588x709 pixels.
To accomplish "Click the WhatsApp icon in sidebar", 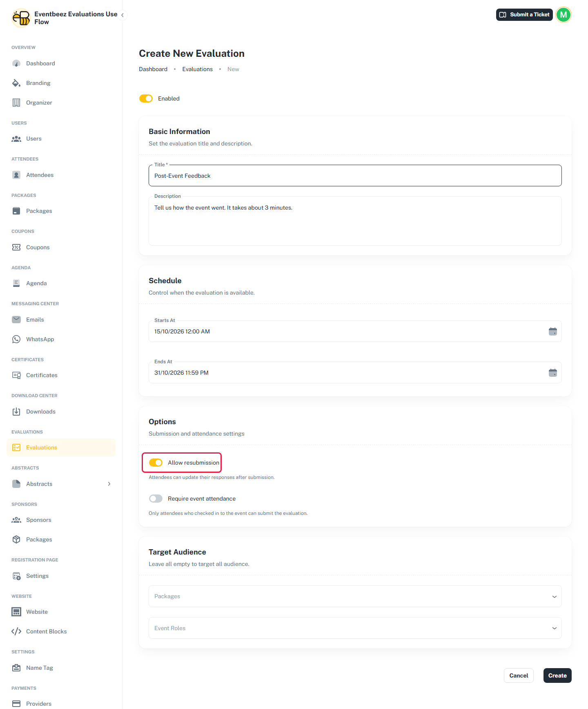I will point(16,339).
